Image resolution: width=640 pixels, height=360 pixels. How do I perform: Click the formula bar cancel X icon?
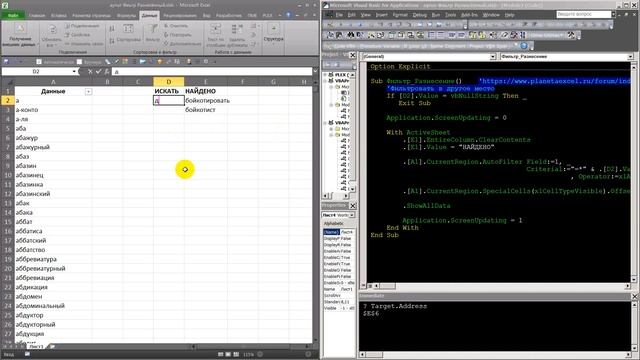pyautogui.click(x=90, y=71)
